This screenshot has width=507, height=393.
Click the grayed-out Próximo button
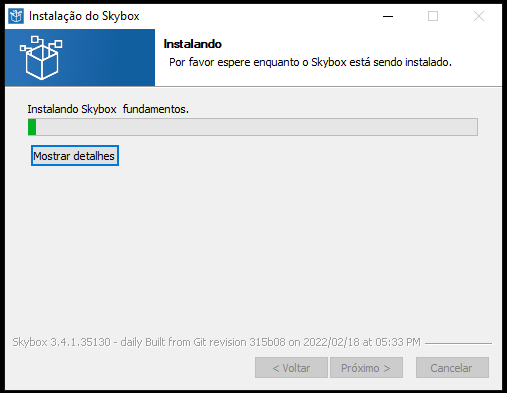pos(366,368)
